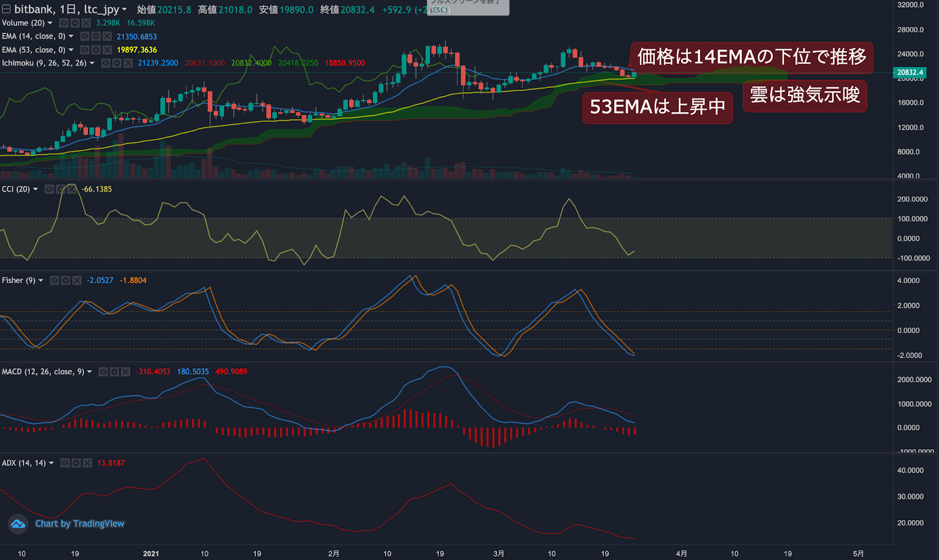Open settings gear for EMA (53) indicator

(x=96, y=50)
